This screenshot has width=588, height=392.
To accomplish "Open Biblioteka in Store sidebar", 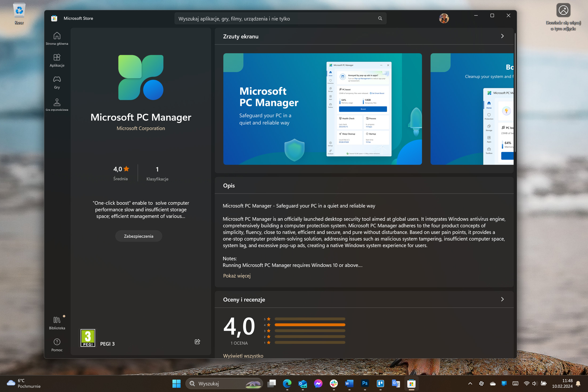I will [x=57, y=323].
